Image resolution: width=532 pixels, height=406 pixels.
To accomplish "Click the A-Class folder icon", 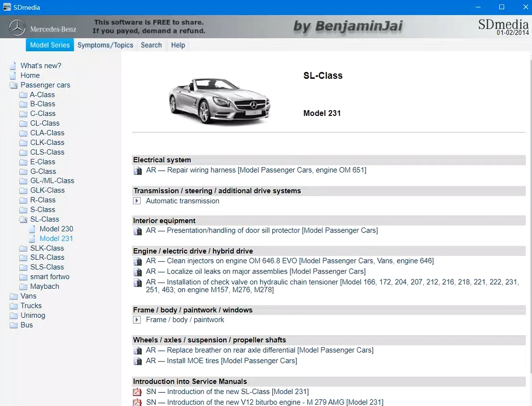I will [x=23, y=95].
